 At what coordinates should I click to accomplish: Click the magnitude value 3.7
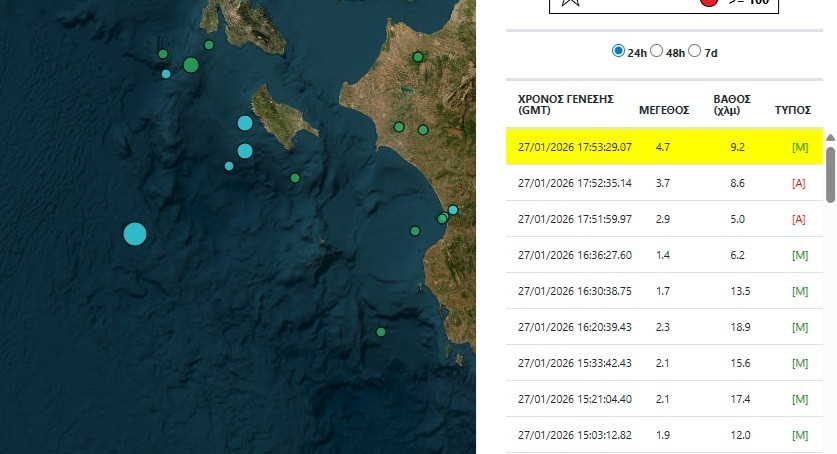(662, 183)
